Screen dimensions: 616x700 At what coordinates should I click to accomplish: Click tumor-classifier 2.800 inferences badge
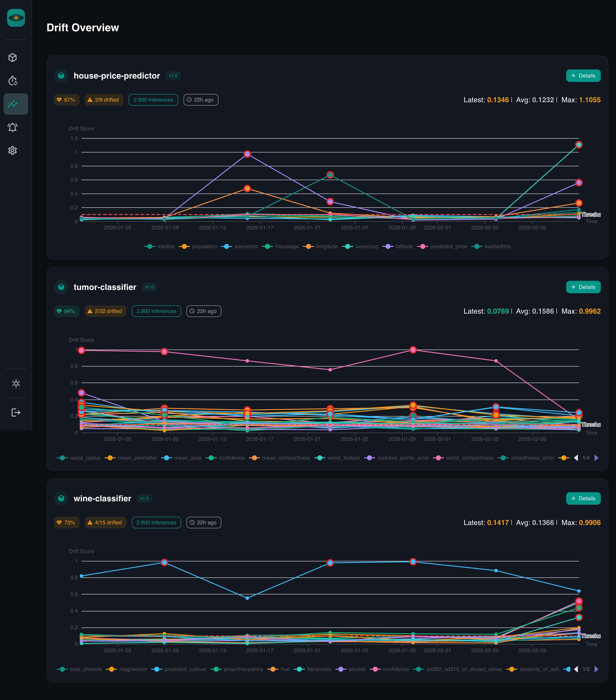(x=156, y=311)
